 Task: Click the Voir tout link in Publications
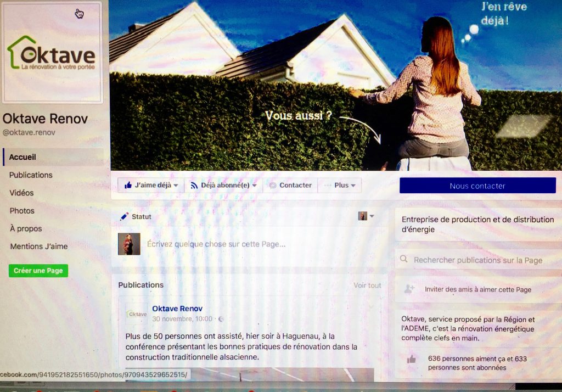coord(367,285)
